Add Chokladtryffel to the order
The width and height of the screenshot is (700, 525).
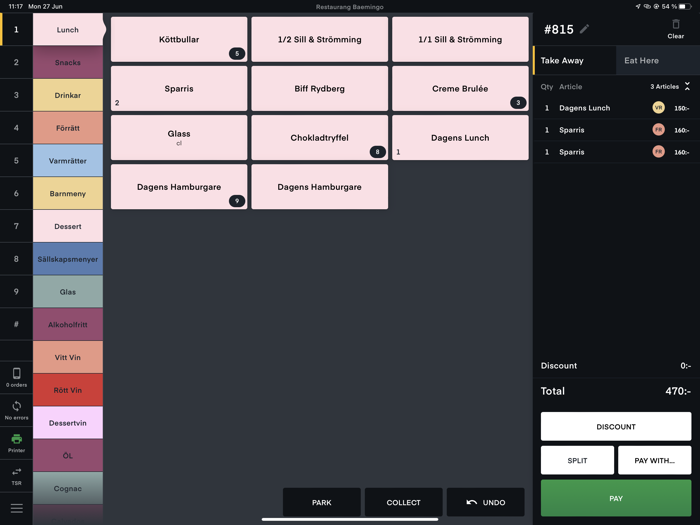320,138
